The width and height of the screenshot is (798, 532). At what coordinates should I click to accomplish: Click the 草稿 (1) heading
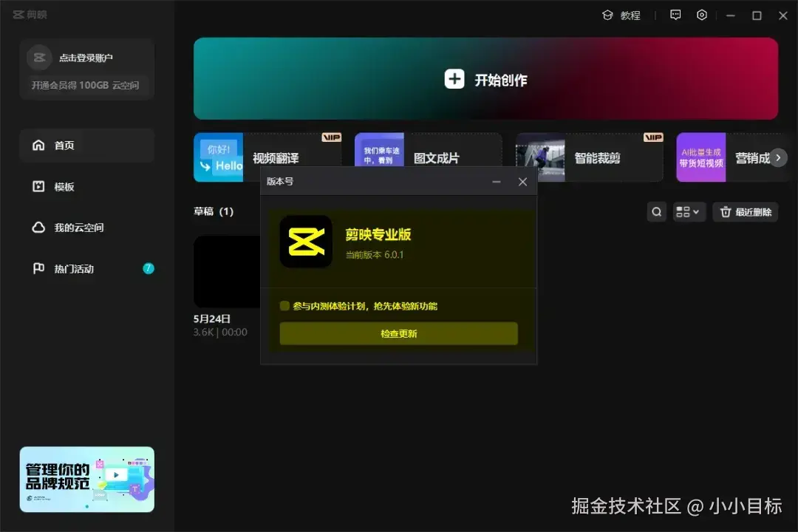tap(214, 211)
